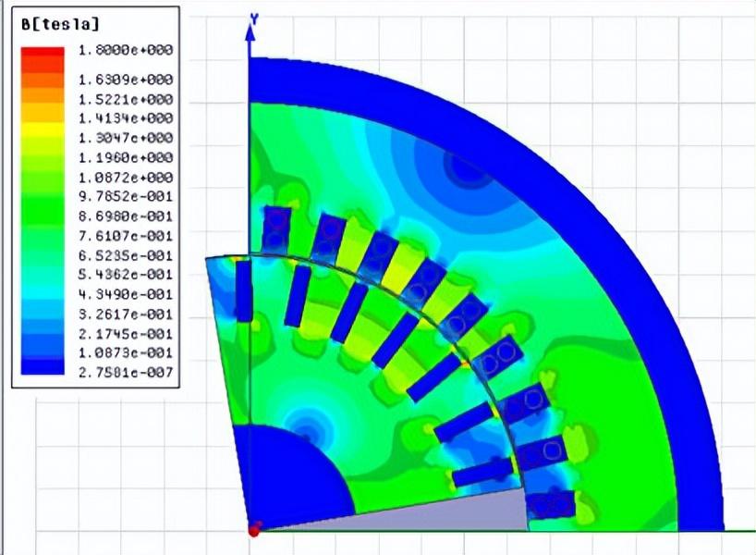The width and height of the screenshot is (756, 555).
Task: Select legend value 1.6309e+000
Action: tap(126, 80)
